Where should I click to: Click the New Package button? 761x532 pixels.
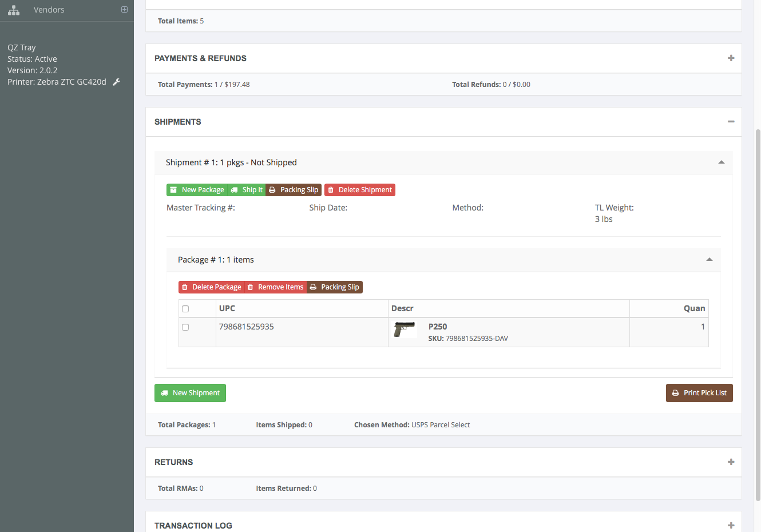[x=197, y=190]
